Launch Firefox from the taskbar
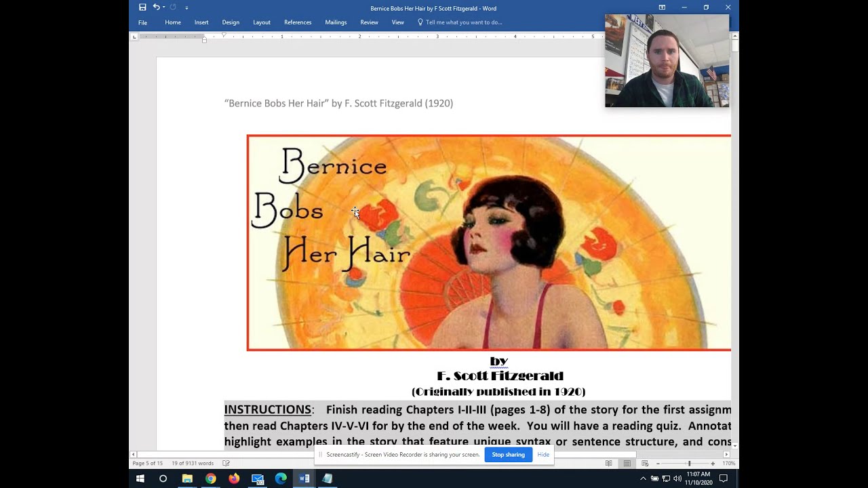The height and width of the screenshot is (488, 868). click(x=234, y=479)
